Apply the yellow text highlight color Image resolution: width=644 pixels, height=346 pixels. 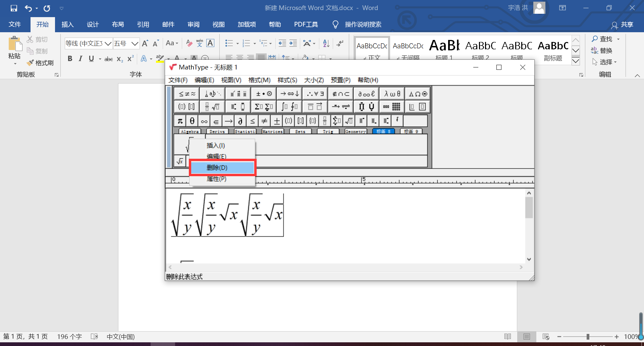click(160, 59)
